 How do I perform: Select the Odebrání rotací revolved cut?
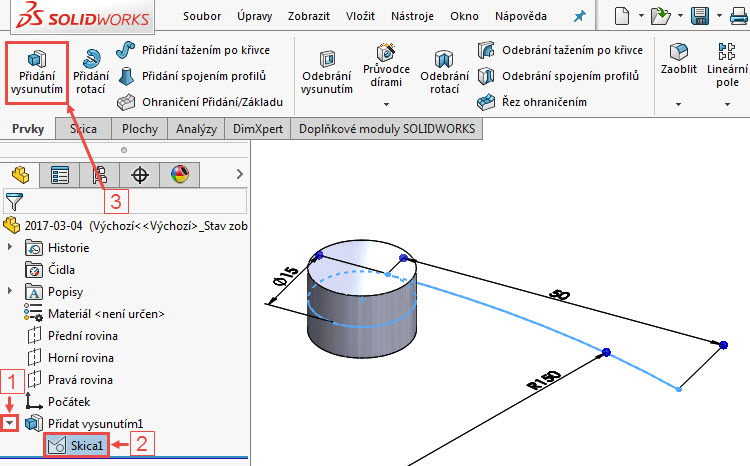444,73
